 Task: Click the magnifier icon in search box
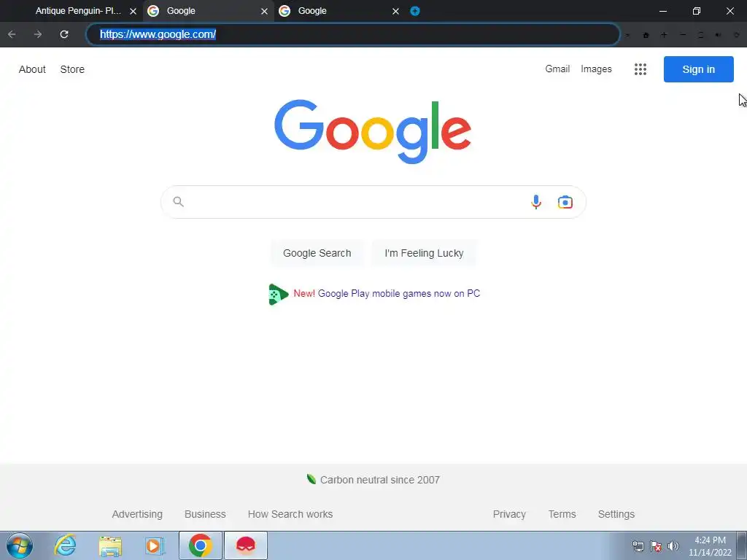pos(178,201)
